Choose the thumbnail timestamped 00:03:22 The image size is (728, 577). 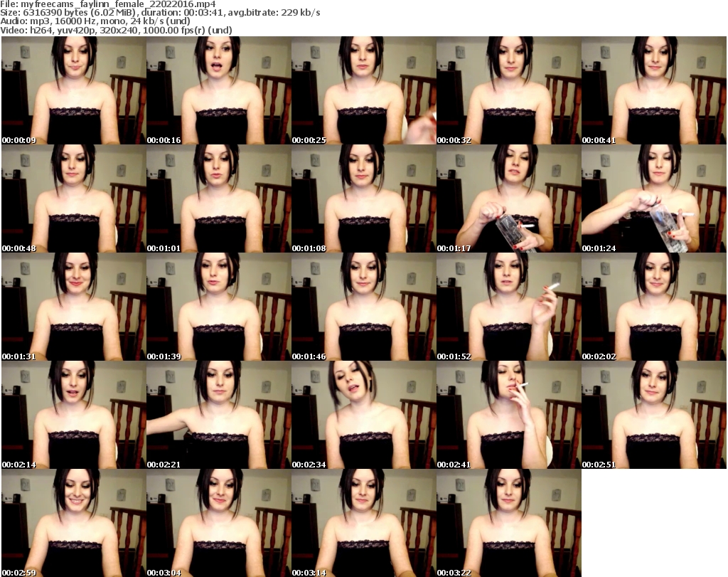click(509, 523)
